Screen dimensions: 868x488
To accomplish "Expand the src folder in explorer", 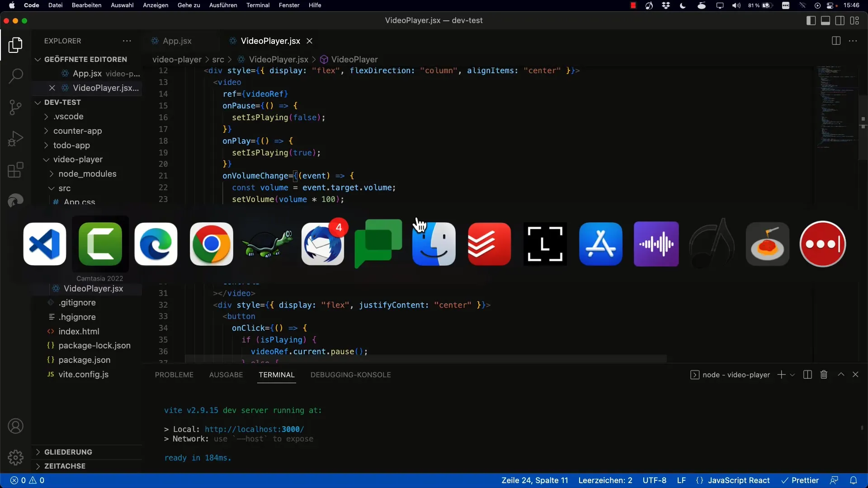I will [64, 188].
